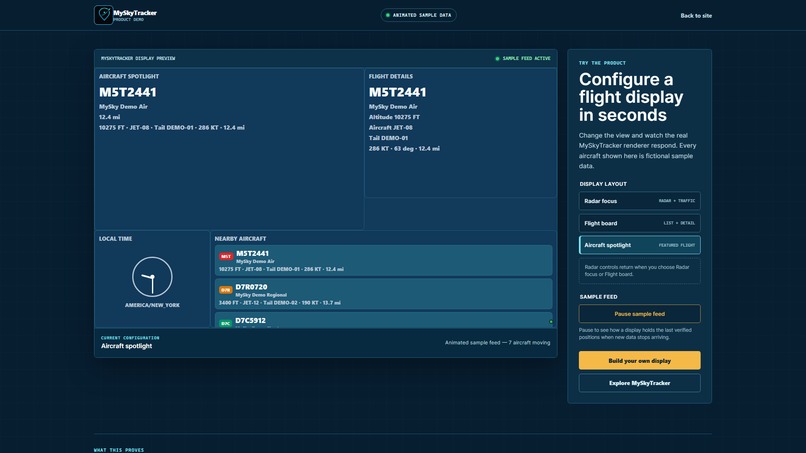Select the Radar focus layout
This screenshot has height=453, width=806.
click(x=639, y=201)
